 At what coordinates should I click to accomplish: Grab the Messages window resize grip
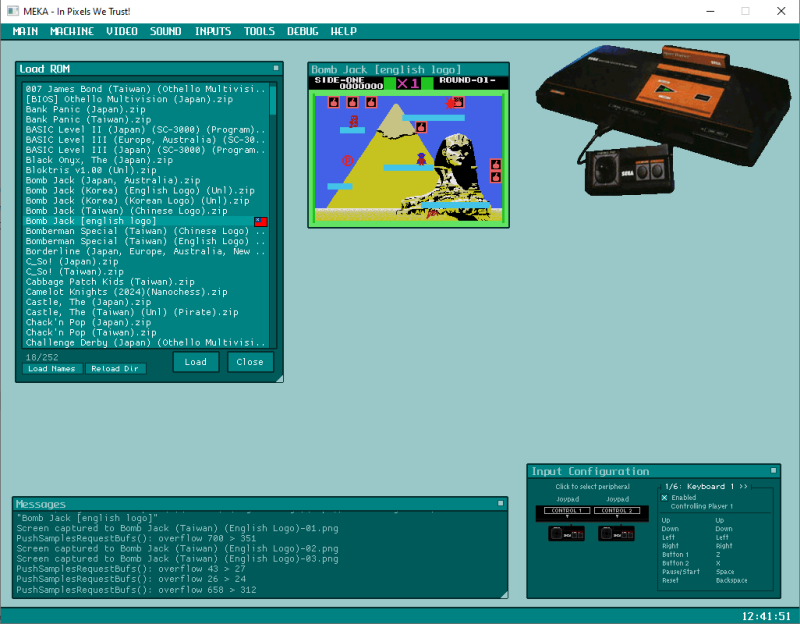coord(504,594)
